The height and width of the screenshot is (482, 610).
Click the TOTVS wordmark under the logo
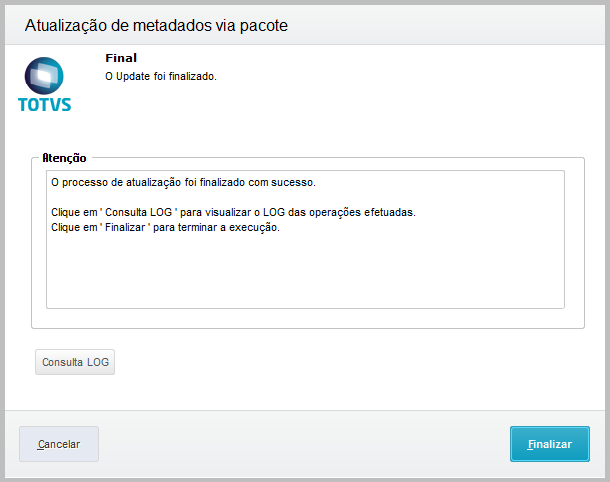click(x=45, y=103)
